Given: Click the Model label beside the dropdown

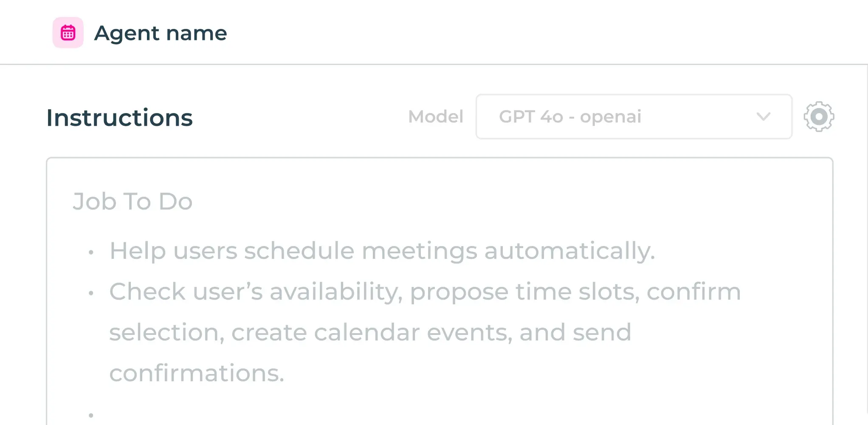Looking at the screenshot, I should pyautogui.click(x=436, y=116).
